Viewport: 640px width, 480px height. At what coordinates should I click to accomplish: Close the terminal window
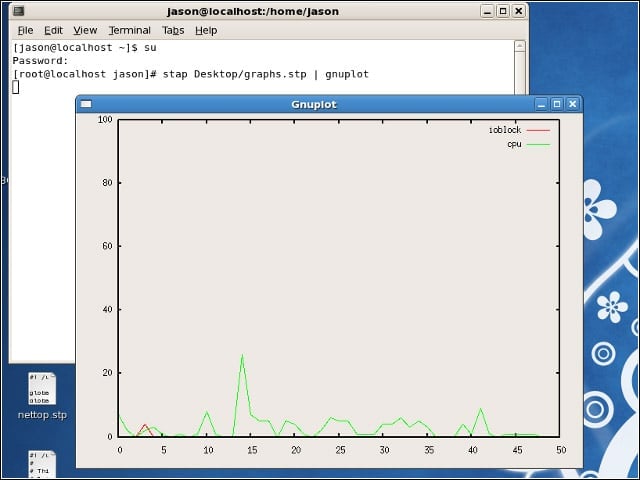pyautogui.click(x=518, y=11)
